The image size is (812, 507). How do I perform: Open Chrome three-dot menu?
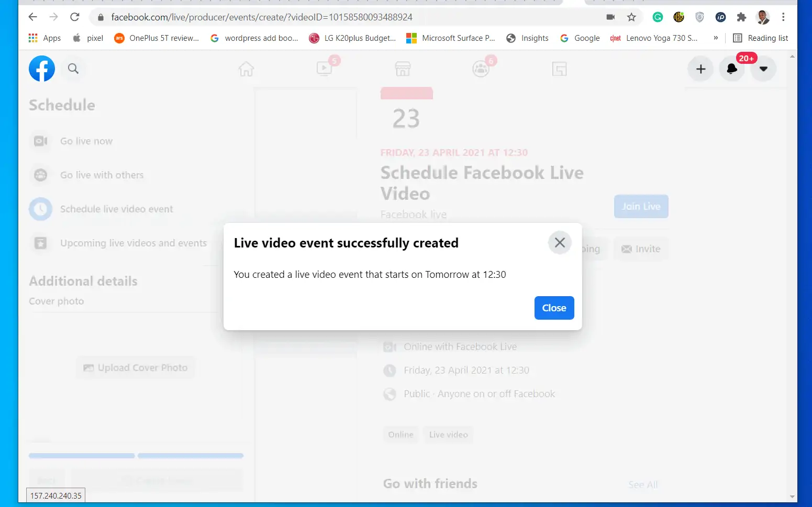tap(783, 17)
